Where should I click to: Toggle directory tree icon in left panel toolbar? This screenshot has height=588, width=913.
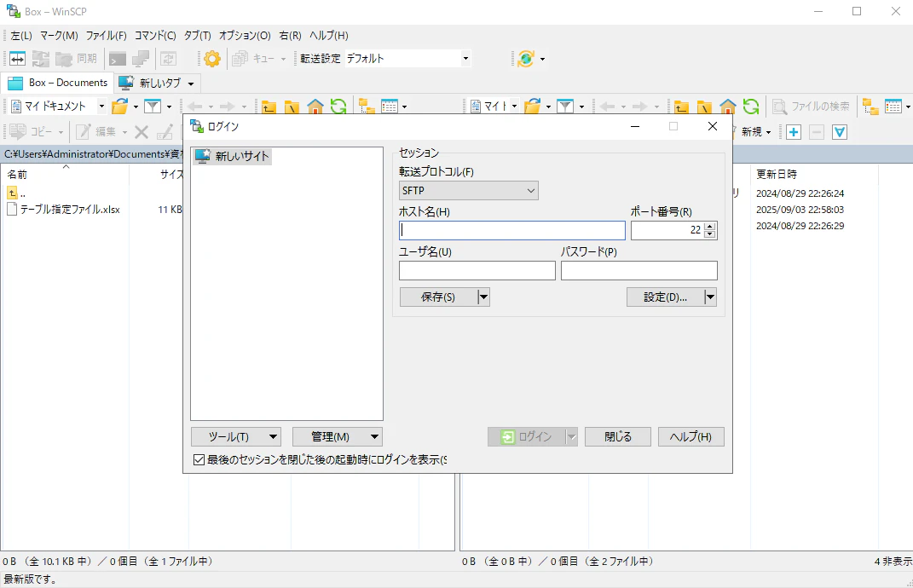click(x=367, y=106)
